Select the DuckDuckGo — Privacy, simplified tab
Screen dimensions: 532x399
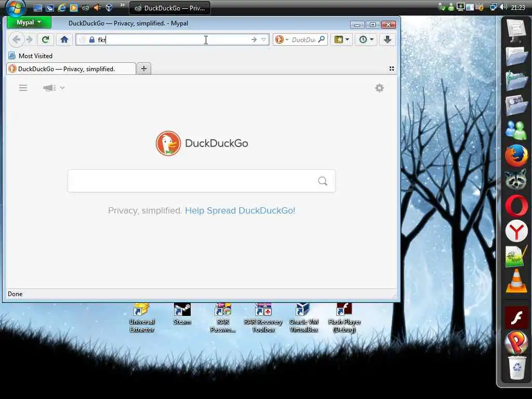point(71,69)
